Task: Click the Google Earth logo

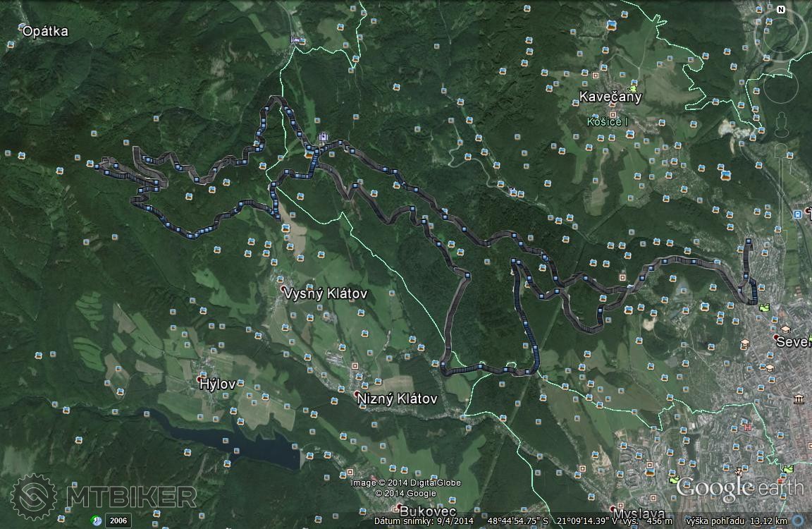Action: click(x=739, y=487)
